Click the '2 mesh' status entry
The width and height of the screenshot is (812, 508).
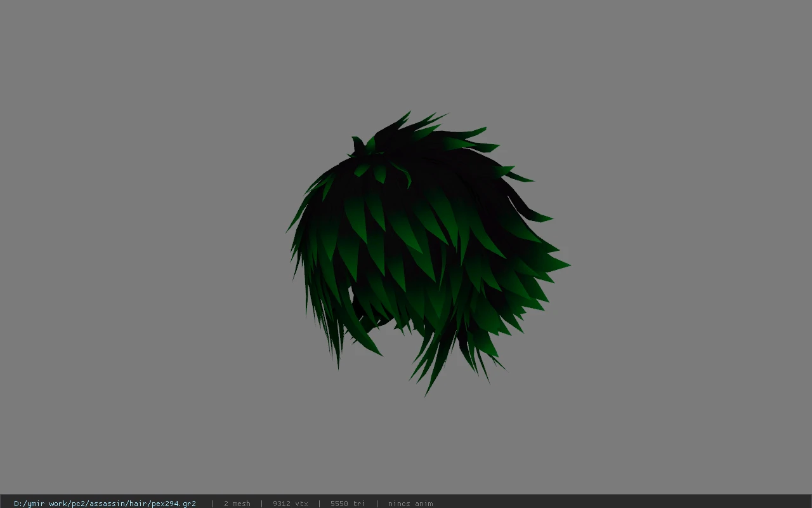tap(237, 504)
